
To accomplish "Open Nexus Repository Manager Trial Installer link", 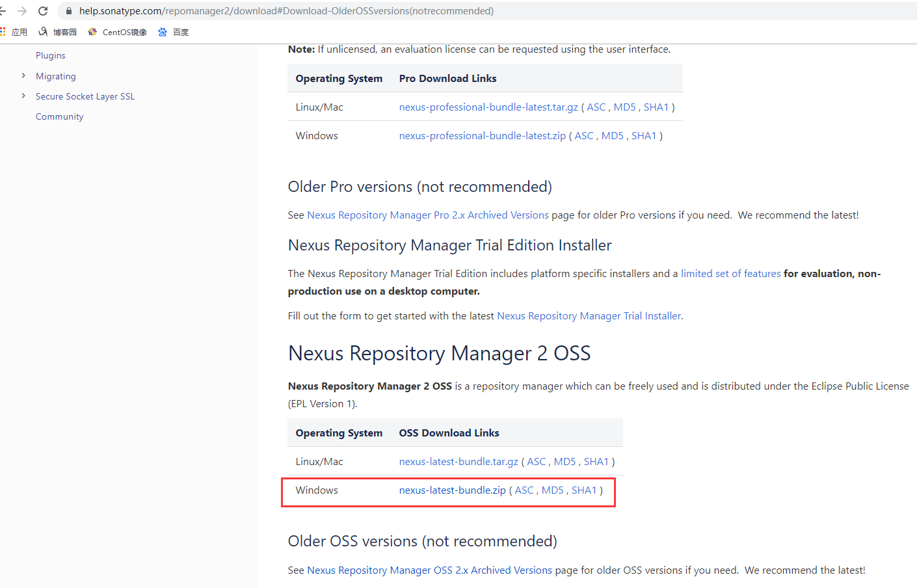I will [x=589, y=316].
